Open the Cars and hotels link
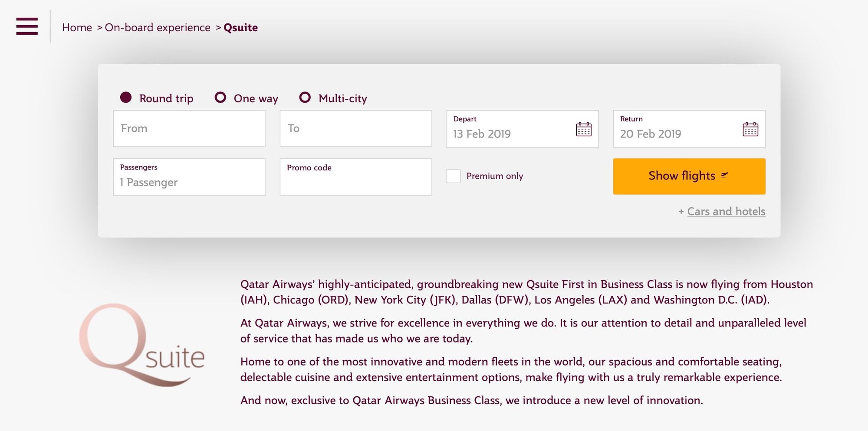This screenshot has width=868, height=431. pos(726,212)
